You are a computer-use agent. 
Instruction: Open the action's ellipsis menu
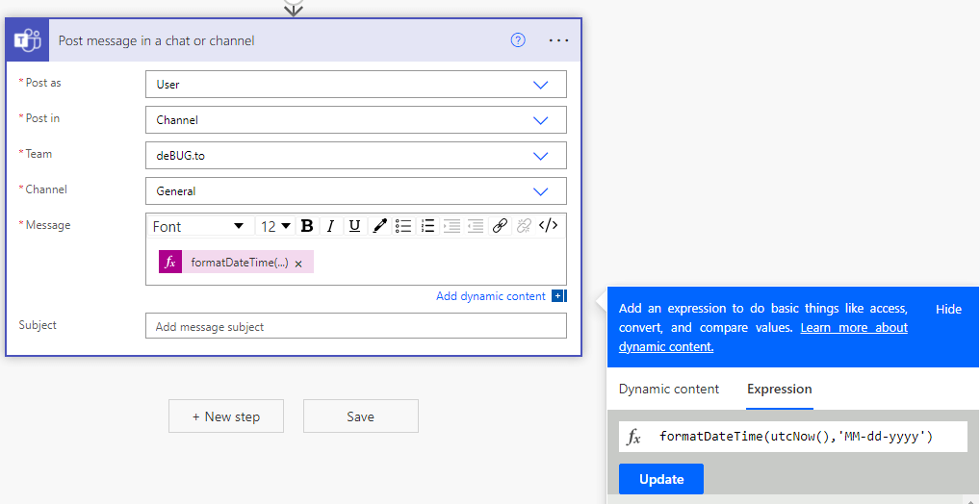pos(558,40)
